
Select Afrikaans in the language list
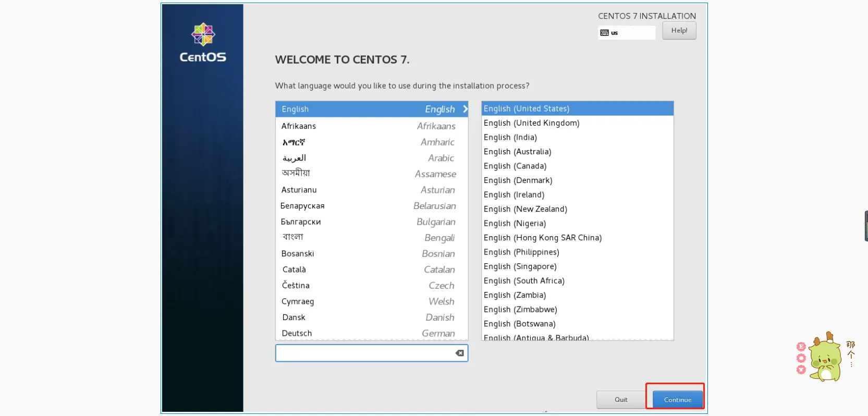click(x=372, y=126)
